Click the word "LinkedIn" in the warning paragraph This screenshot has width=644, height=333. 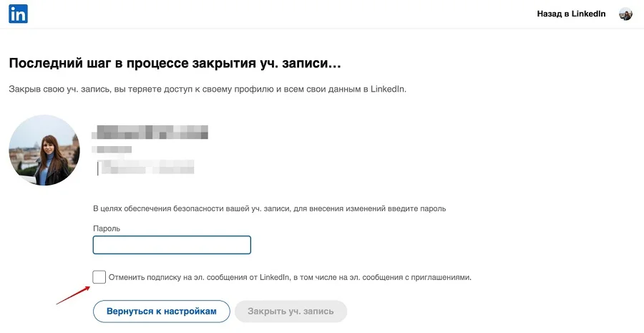(x=388, y=90)
